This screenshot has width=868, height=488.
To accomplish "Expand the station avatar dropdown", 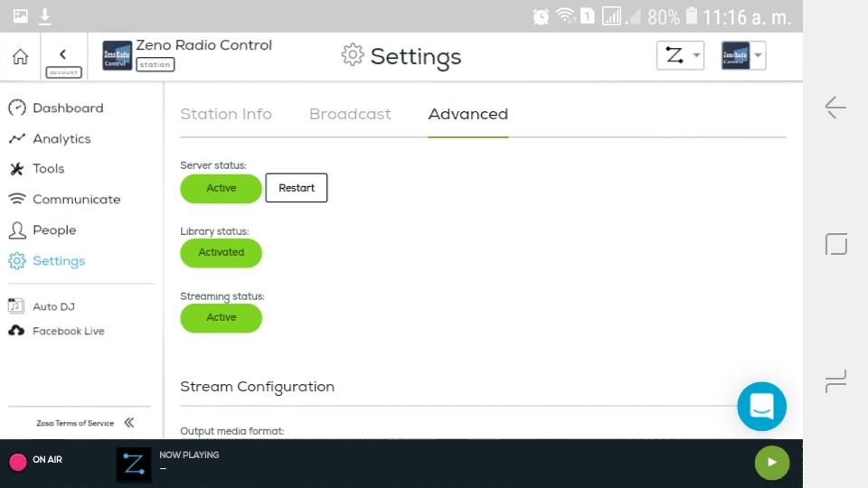I will click(743, 55).
